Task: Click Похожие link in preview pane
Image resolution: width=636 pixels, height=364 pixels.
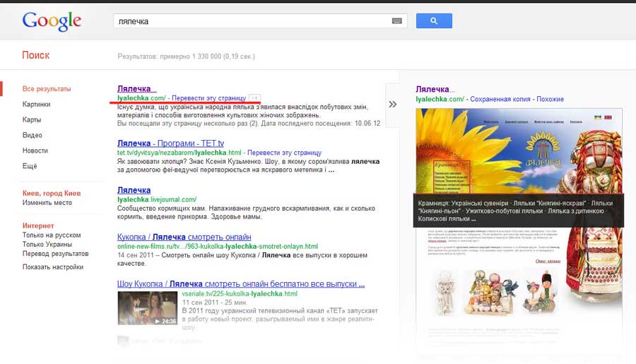Action: [x=550, y=99]
